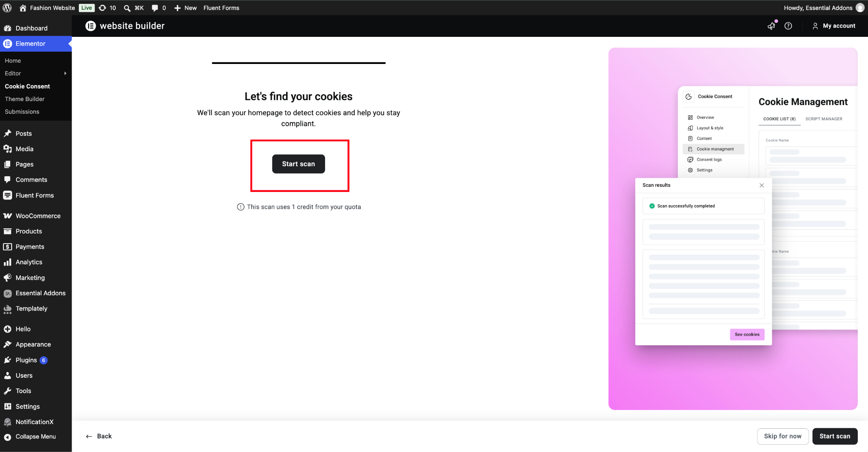Click the Media icon in sidebar

pyautogui.click(x=8, y=149)
